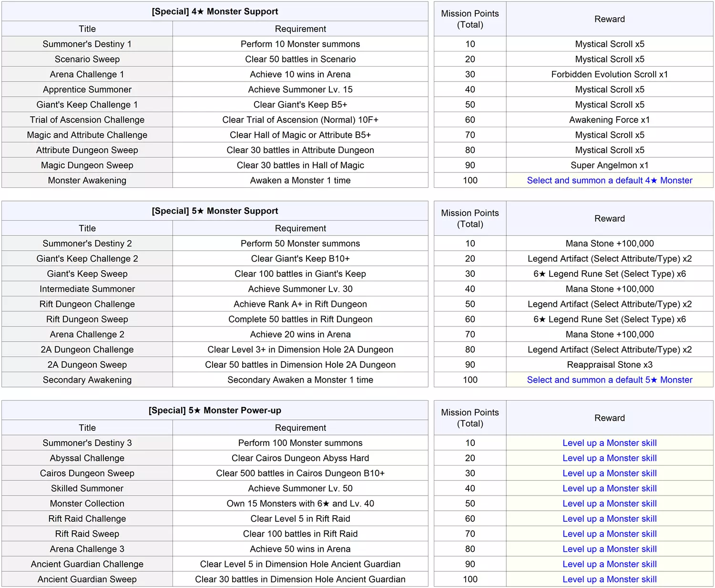The height and width of the screenshot is (588, 715).
Task: Select the '[Special] 5★ Monster Support' table header
Action: tap(214, 211)
